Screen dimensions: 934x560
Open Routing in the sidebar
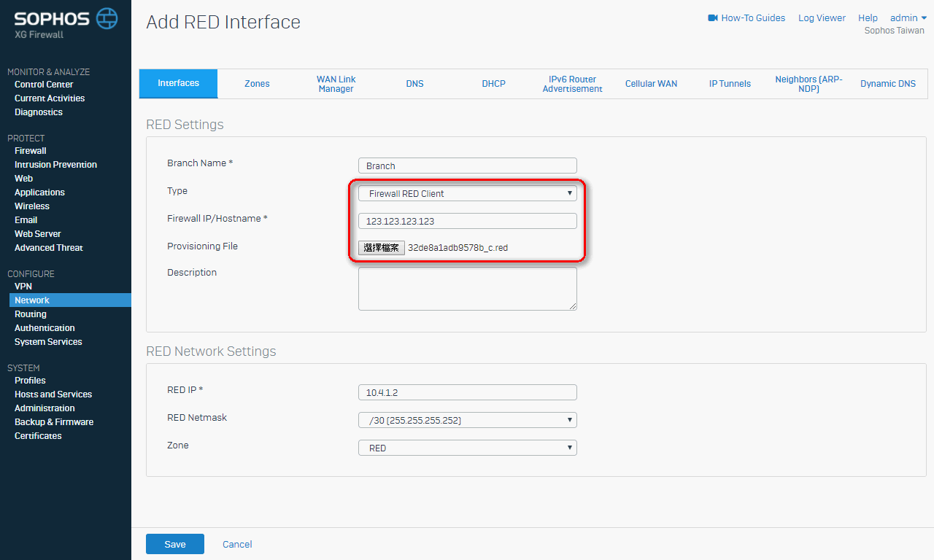click(31, 314)
